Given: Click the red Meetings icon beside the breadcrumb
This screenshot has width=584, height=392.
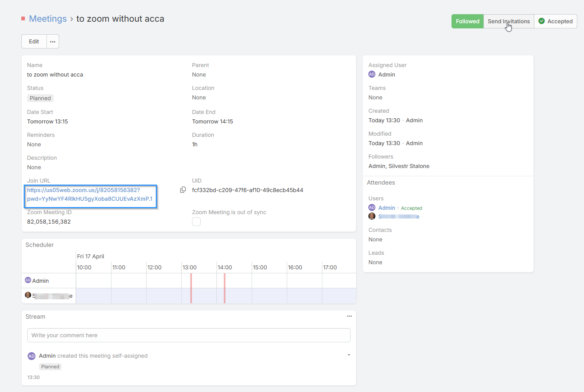Looking at the screenshot, I should [23, 19].
